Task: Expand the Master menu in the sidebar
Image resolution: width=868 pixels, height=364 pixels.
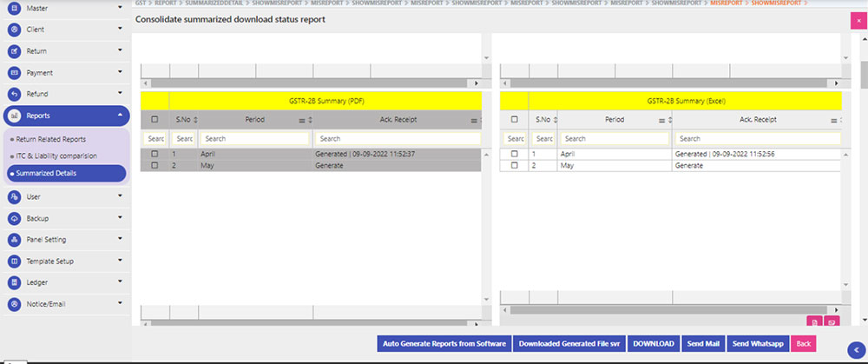Action: (65, 8)
